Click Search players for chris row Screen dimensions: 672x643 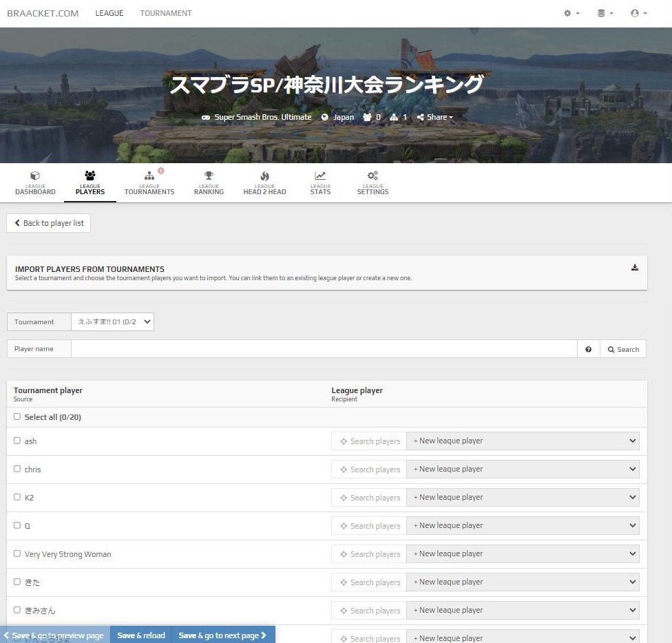369,470
